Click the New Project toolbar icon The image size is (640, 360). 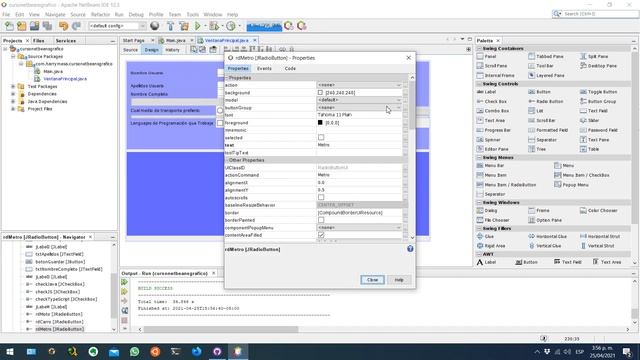22,26
